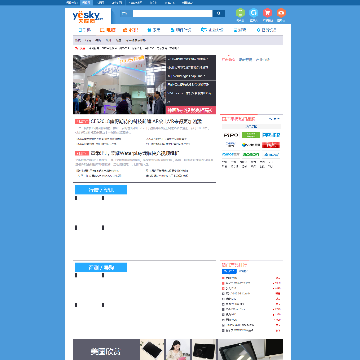360x360 pixels.
Task: Open the main exhibition hall banner image
Action: click(x=119, y=85)
